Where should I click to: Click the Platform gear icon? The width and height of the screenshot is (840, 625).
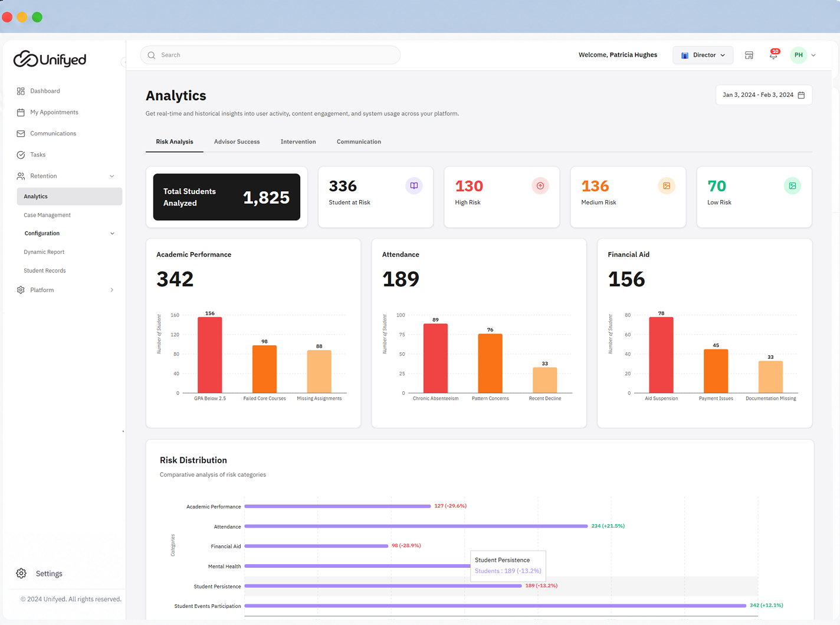pos(21,290)
